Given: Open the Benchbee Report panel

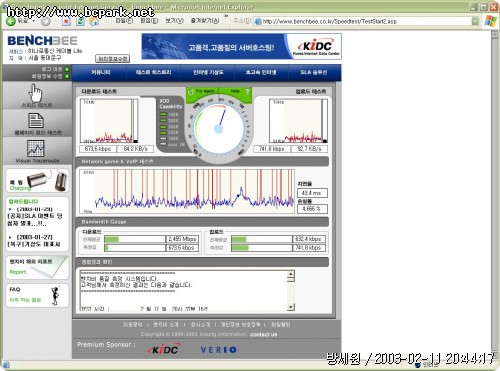Looking at the screenshot, I should 37,267.
